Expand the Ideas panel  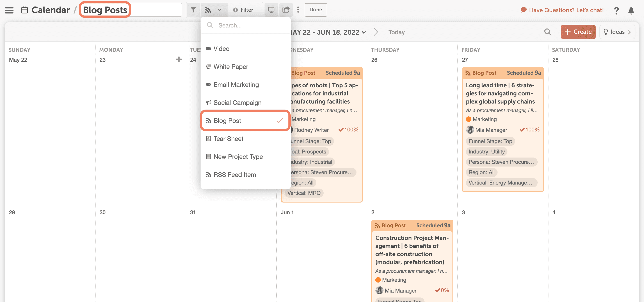pos(617,32)
